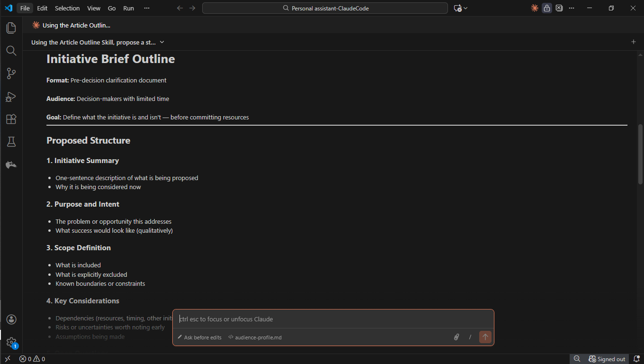Click the 2. Purpose and Intent heading
Viewport: 644px width, 364px height.
pos(83,204)
